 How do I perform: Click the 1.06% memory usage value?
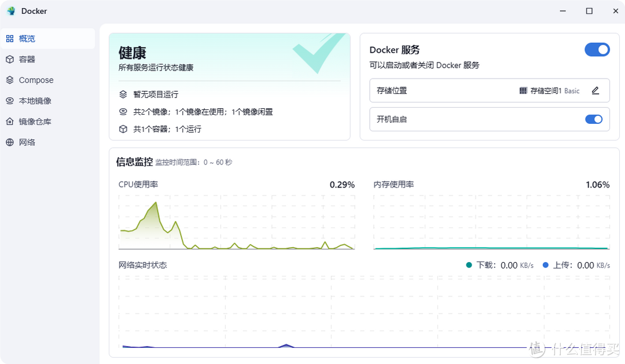click(x=597, y=185)
